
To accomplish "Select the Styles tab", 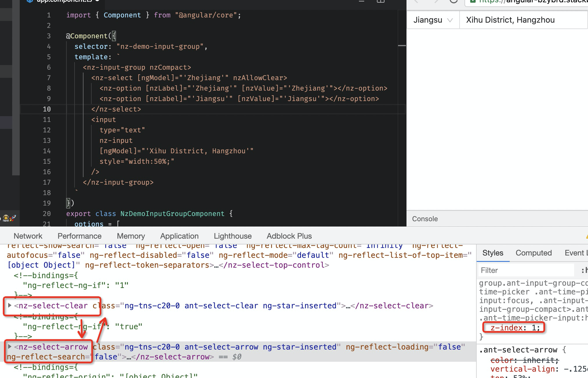I will click(x=493, y=253).
